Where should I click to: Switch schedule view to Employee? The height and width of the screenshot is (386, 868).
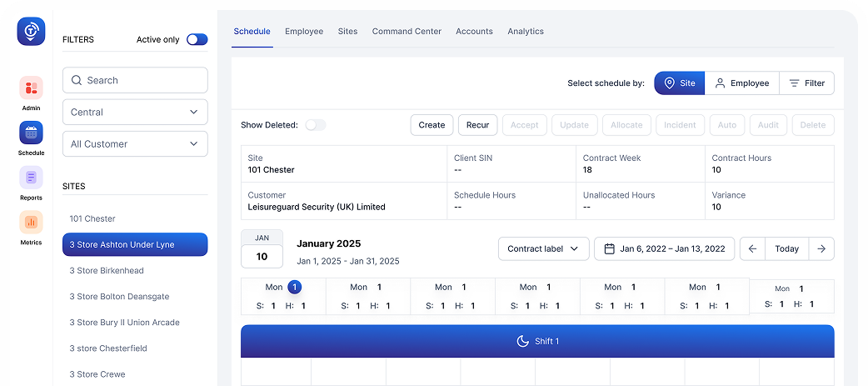coord(741,83)
